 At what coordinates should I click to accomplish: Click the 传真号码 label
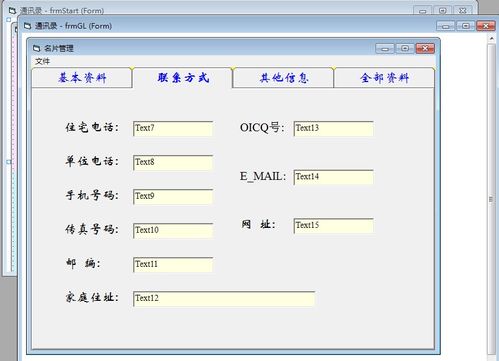(92, 229)
